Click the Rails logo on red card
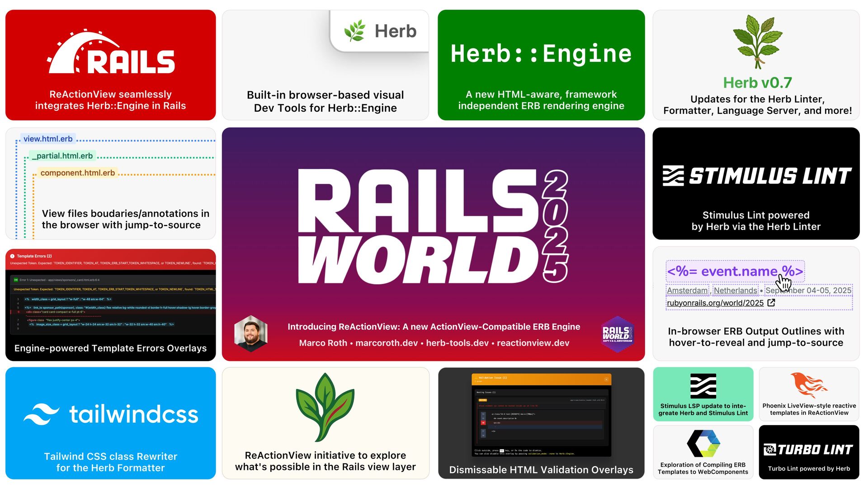The height and width of the screenshot is (488, 868). pos(111,53)
